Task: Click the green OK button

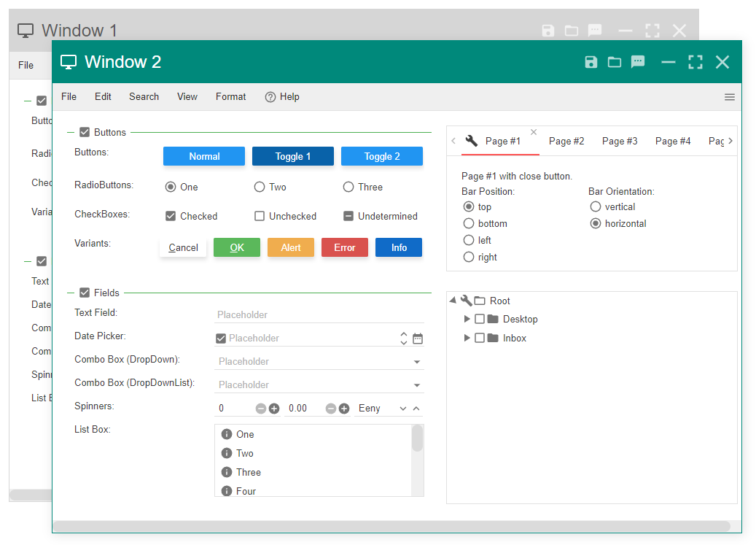Action: (x=237, y=247)
